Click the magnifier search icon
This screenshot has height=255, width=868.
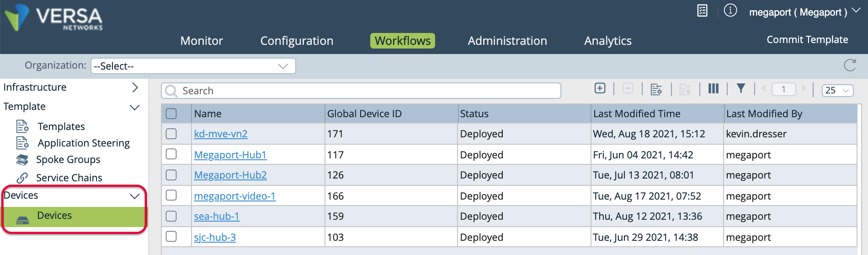click(x=171, y=91)
